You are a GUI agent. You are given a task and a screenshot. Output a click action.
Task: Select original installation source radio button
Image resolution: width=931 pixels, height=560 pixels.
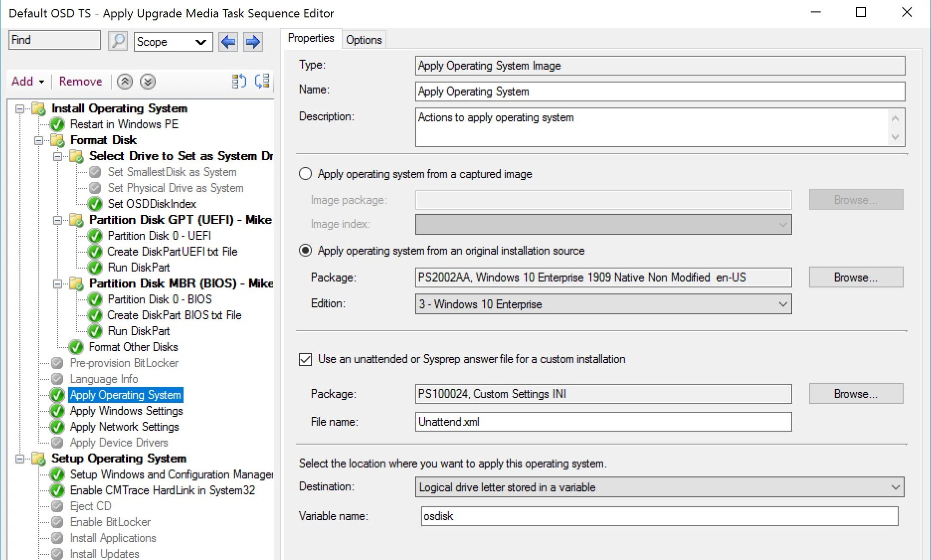point(305,251)
